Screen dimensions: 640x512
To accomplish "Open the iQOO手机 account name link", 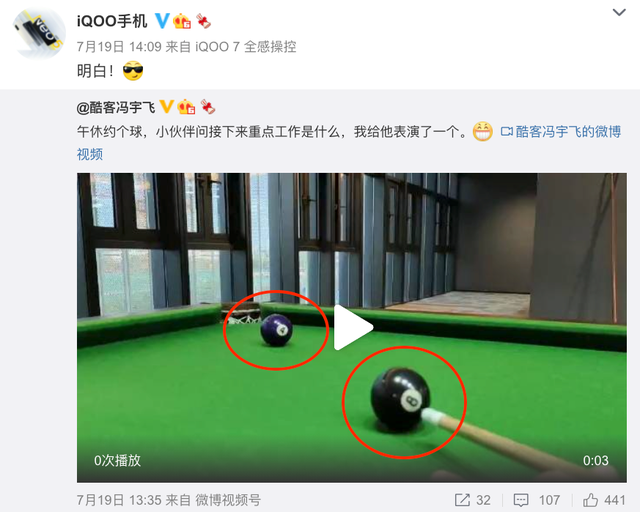I will pyautogui.click(x=111, y=21).
